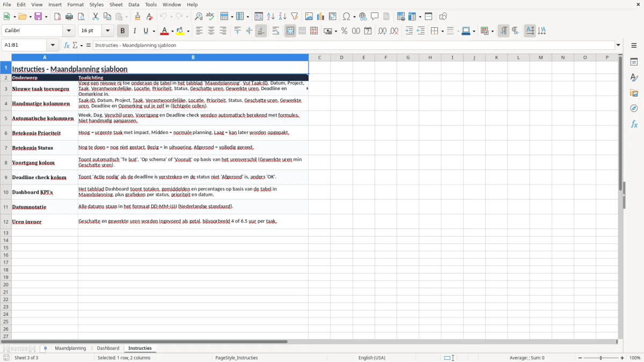Toggle Align Bottom button

point(261,31)
